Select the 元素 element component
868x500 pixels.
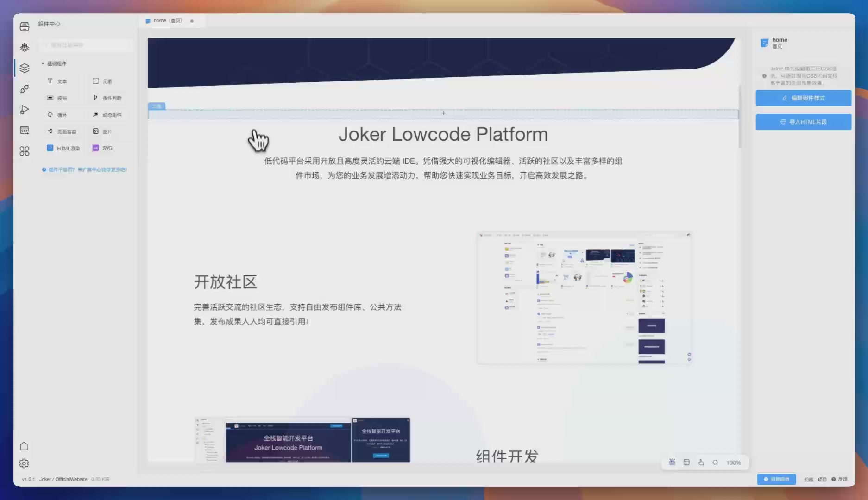pos(102,81)
